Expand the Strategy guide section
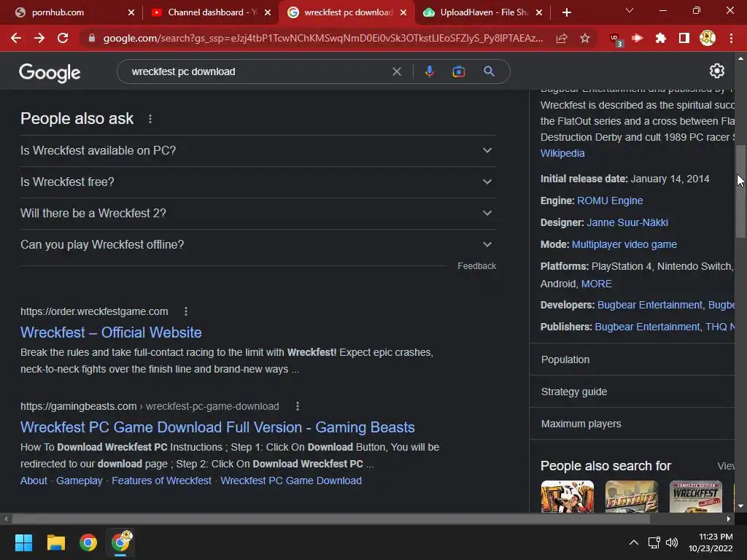Viewport: 747px width, 560px height. tap(632, 392)
